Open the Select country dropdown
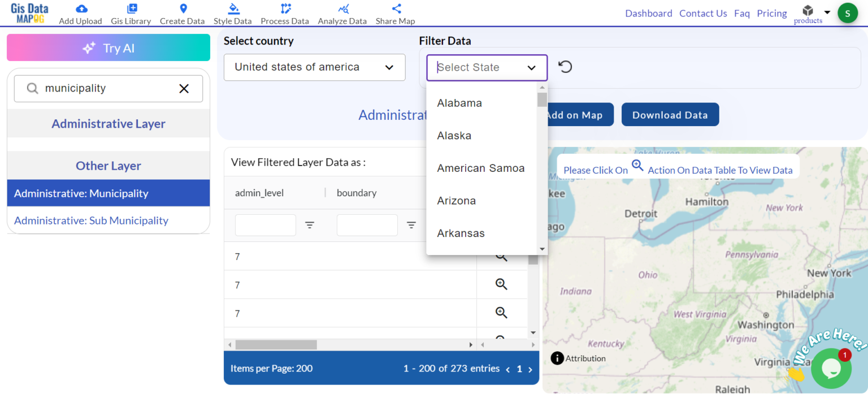 314,67
